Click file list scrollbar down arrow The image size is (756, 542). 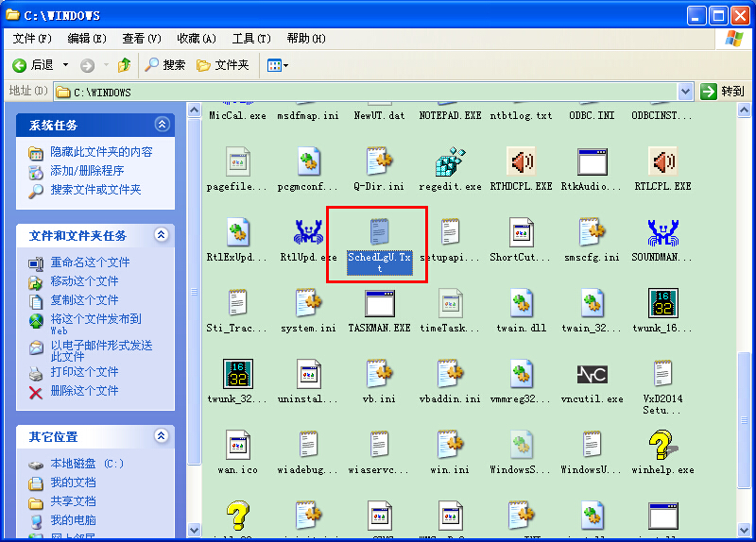pos(744,530)
